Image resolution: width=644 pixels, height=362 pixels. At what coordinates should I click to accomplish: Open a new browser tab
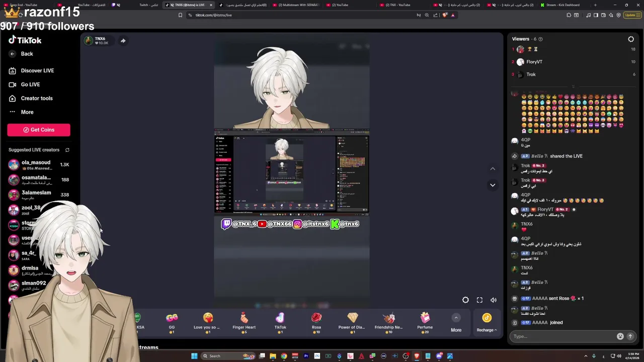pos(595,5)
